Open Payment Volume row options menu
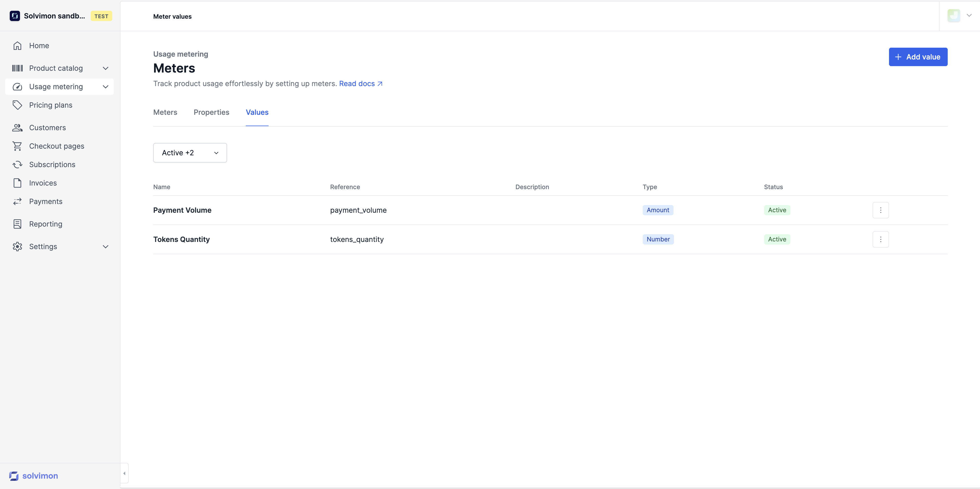The width and height of the screenshot is (980, 489). point(880,210)
